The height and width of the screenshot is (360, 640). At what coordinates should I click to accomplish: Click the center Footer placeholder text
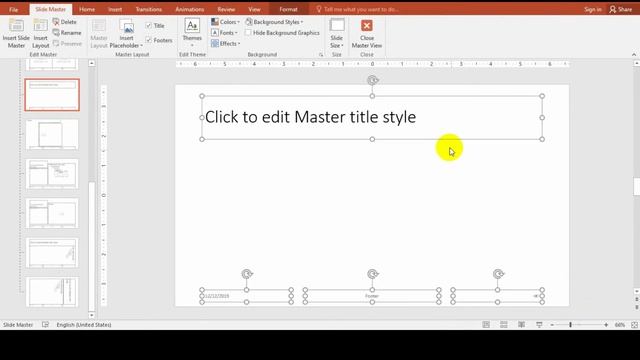372,296
